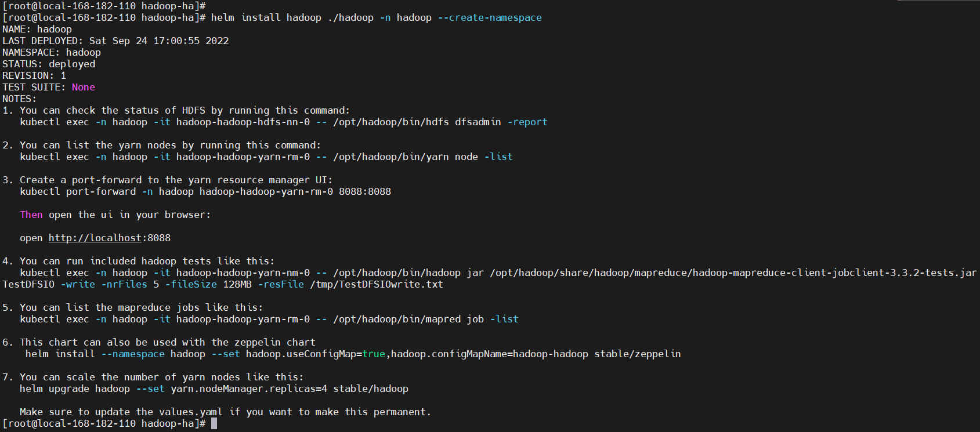The width and height of the screenshot is (980, 432).
Task: Click 'You can scale the number of yarn' line
Action: coord(162,377)
